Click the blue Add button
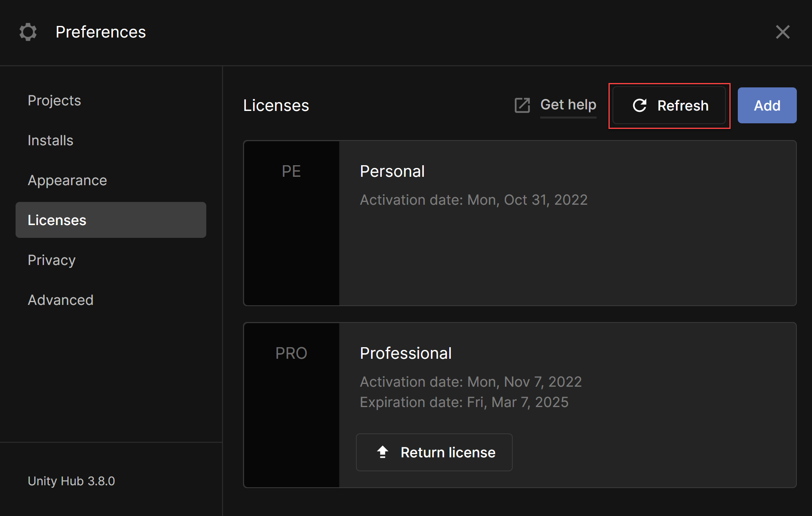The image size is (812, 516). 767,105
